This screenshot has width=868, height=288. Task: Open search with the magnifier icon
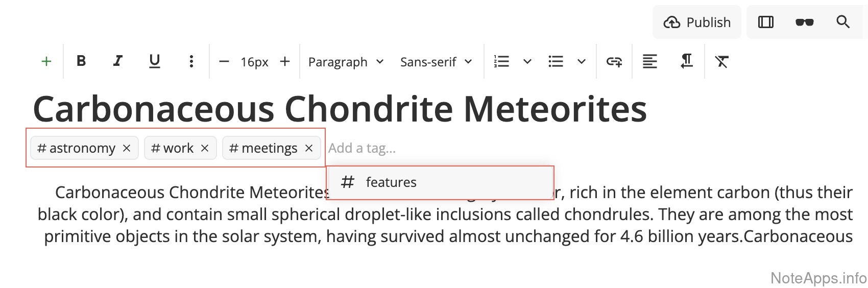click(843, 22)
